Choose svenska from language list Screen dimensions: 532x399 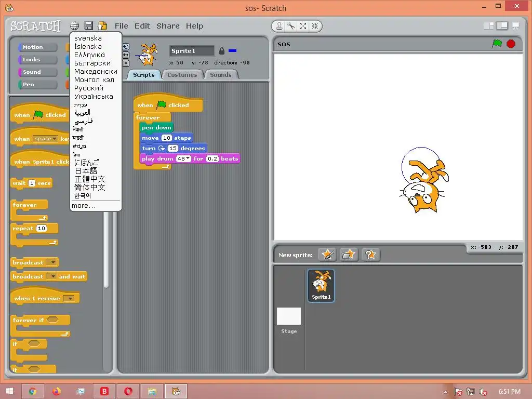88,38
